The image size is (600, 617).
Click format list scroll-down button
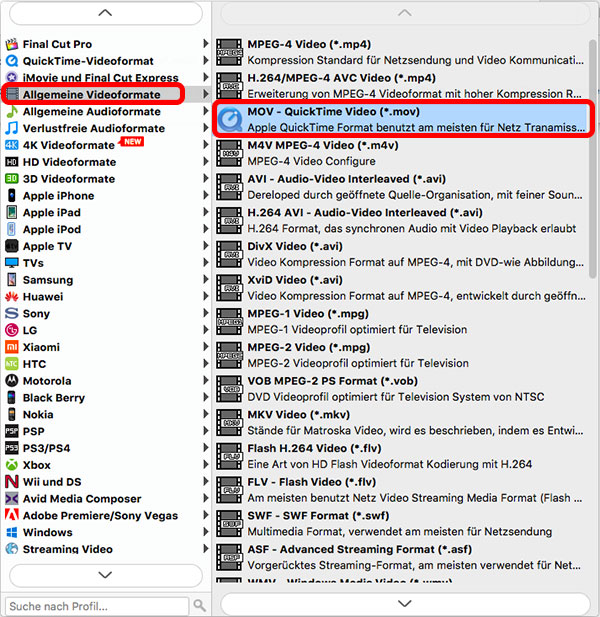pos(405,603)
